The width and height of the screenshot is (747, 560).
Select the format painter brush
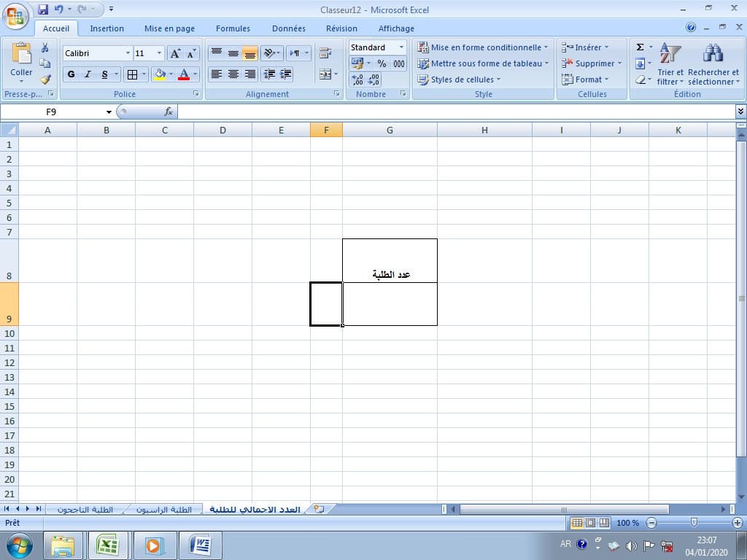(x=45, y=79)
